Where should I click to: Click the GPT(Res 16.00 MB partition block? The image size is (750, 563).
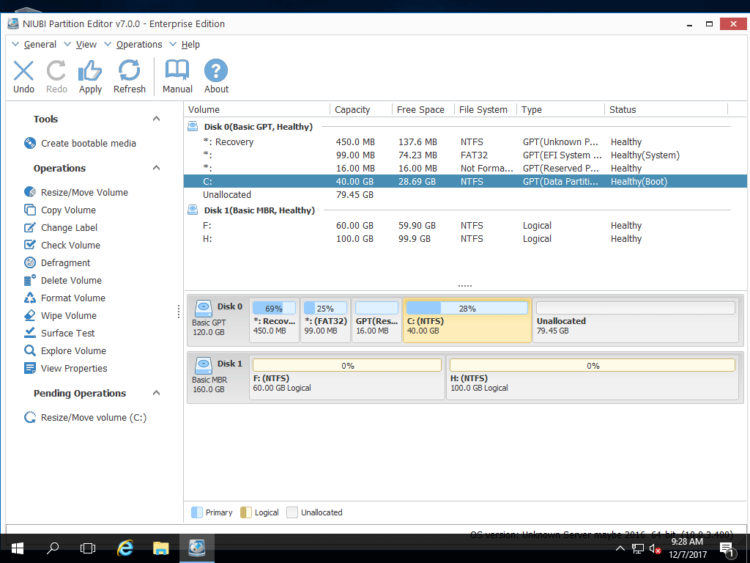click(376, 320)
